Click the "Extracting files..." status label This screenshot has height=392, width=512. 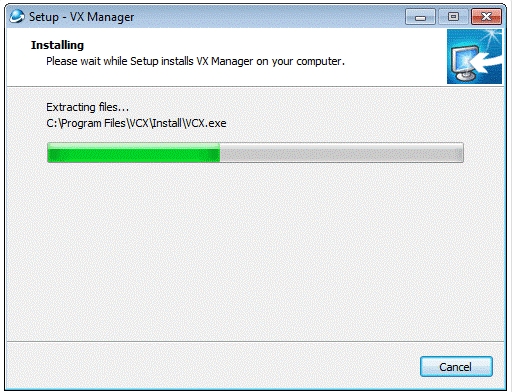tap(87, 107)
